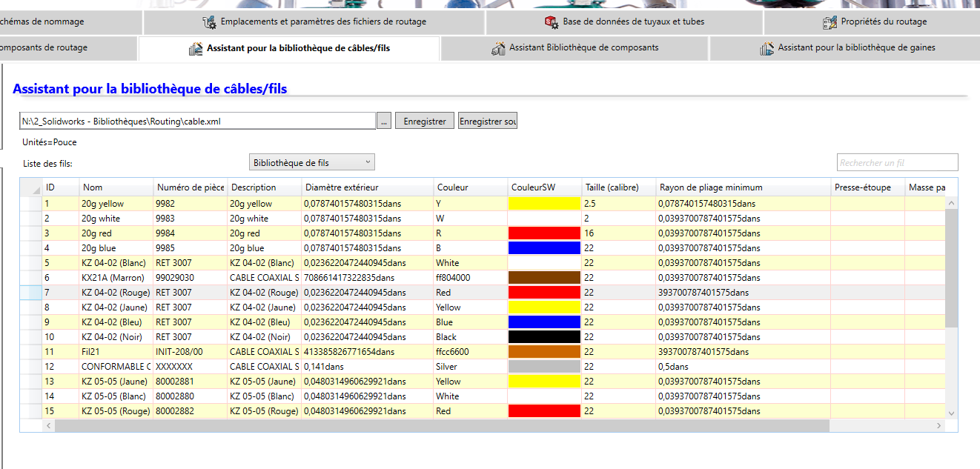Click the pipe and tube database icon
This screenshot has height=469, width=980.
[552, 22]
